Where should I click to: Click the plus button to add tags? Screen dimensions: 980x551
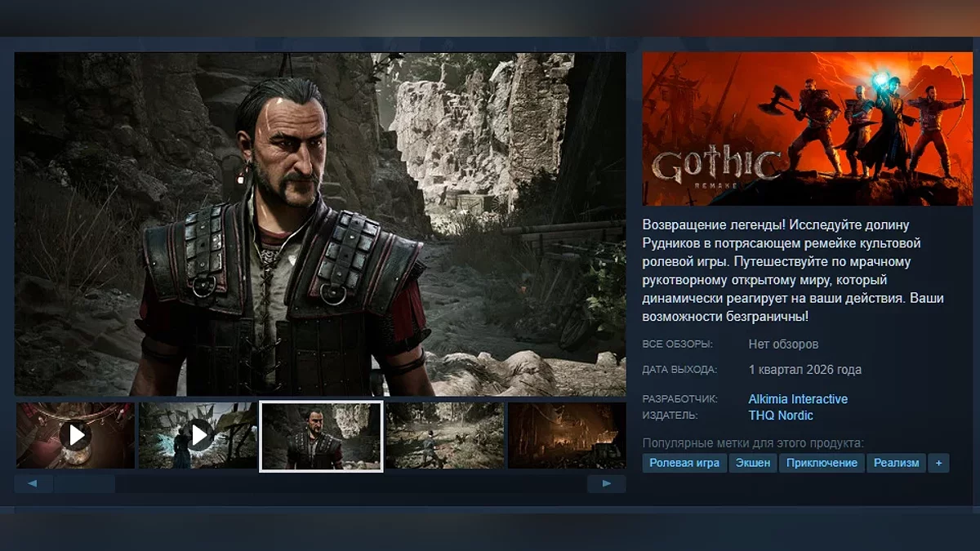(x=938, y=463)
